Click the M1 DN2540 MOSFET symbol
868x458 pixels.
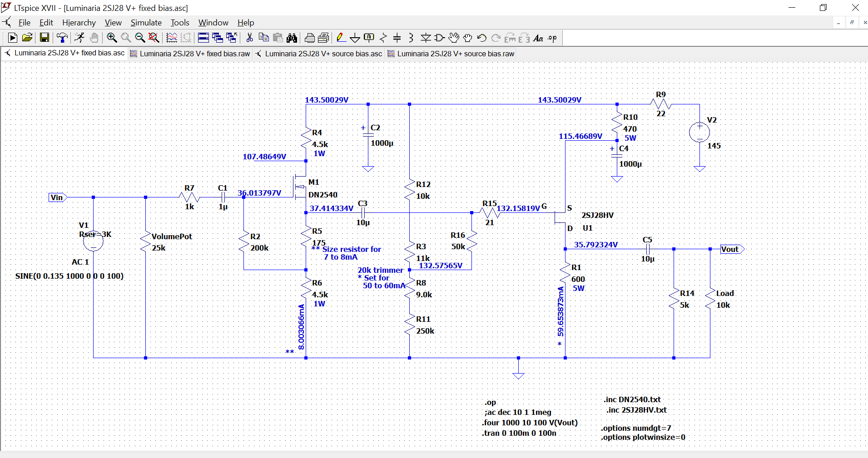(300, 187)
